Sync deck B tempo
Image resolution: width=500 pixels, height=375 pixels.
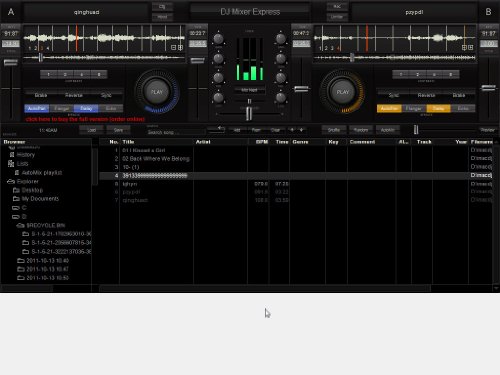click(x=394, y=95)
